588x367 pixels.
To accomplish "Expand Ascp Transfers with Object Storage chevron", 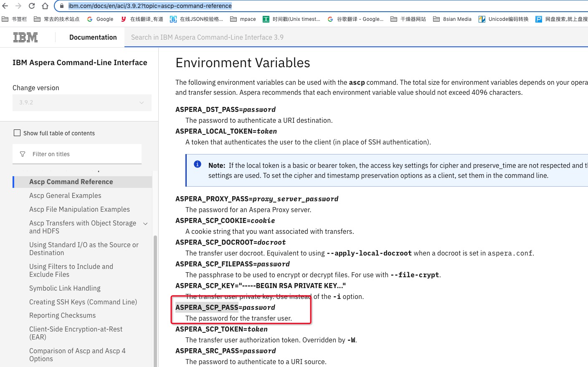I will click(x=145, y=224).
